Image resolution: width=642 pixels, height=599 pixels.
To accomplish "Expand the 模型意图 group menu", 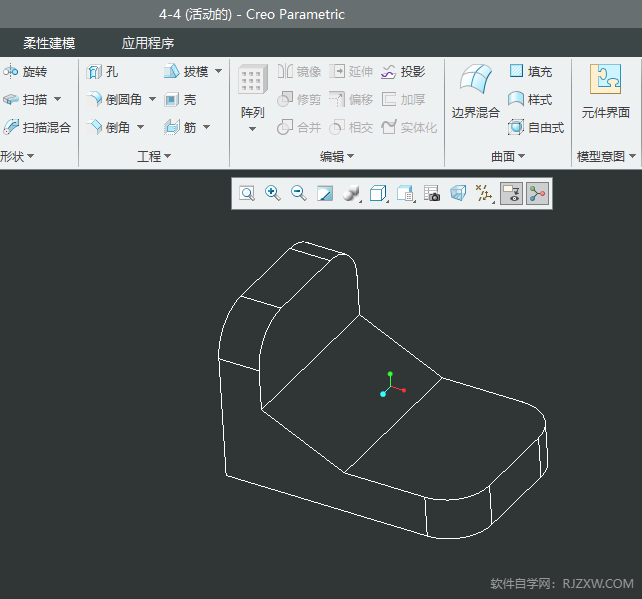I will 606,157.
